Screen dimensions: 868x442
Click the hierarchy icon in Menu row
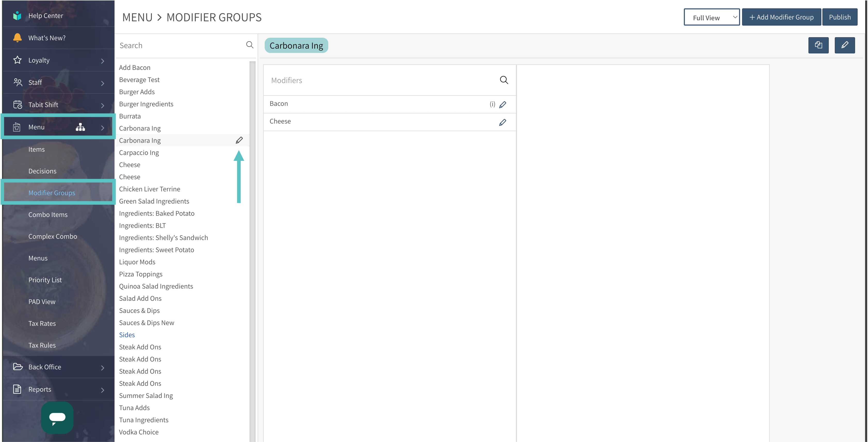[80, 127]
